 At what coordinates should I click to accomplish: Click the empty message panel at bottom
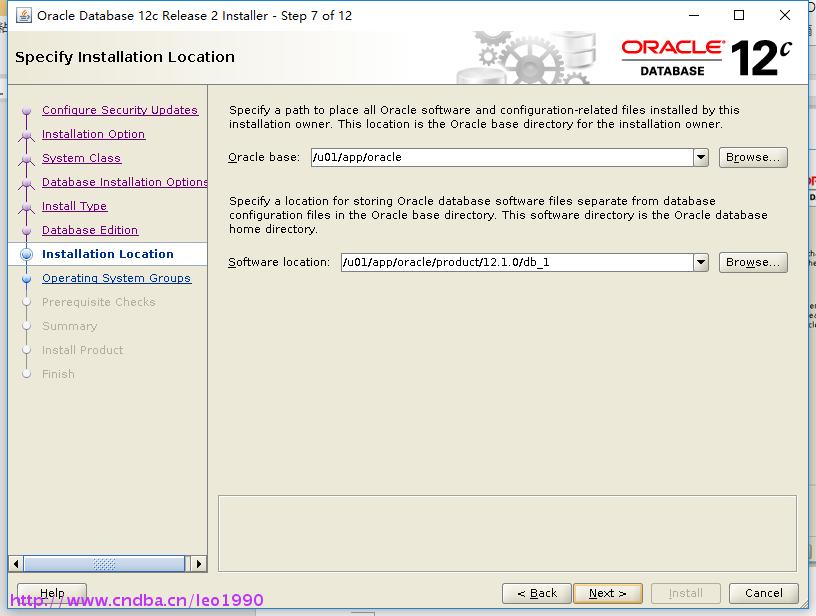click(507, 533)
